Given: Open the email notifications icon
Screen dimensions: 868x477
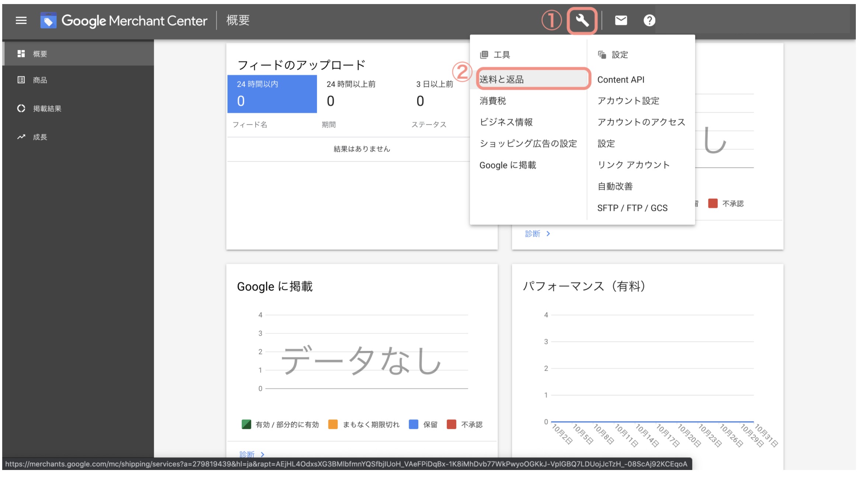Looking at the screenshot, I should point(621,20).
